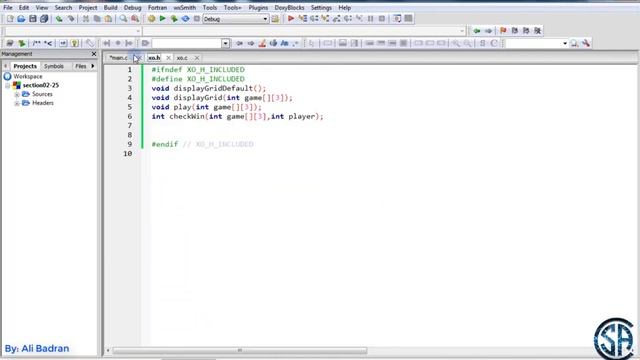Image resolution: width=640 pixels, height=360 pixels.
Task: Click the green Run arrow icon
Action: pyautogui.click(x=162, y=19)
